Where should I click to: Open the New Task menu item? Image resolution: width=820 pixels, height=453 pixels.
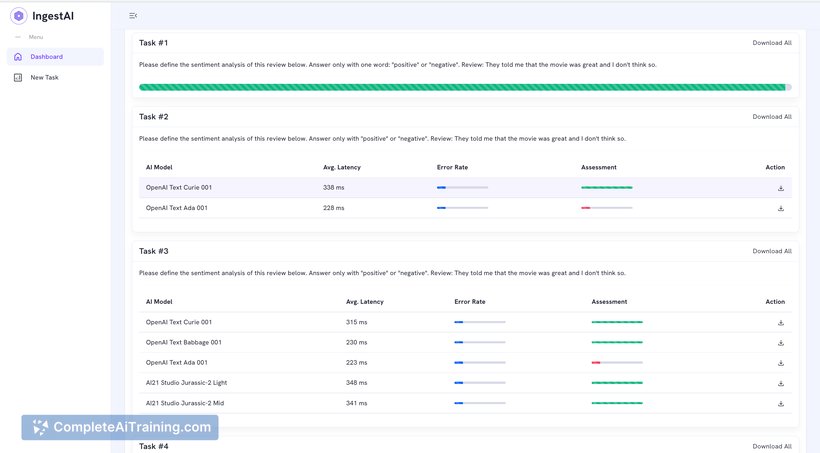(x=55, y=77)
